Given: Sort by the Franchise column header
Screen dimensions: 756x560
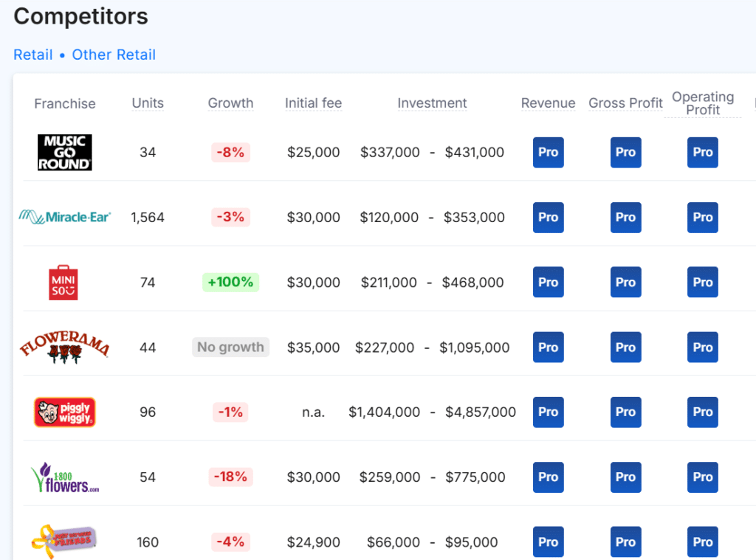Looking at the screenshot, I should pos(65,103).
